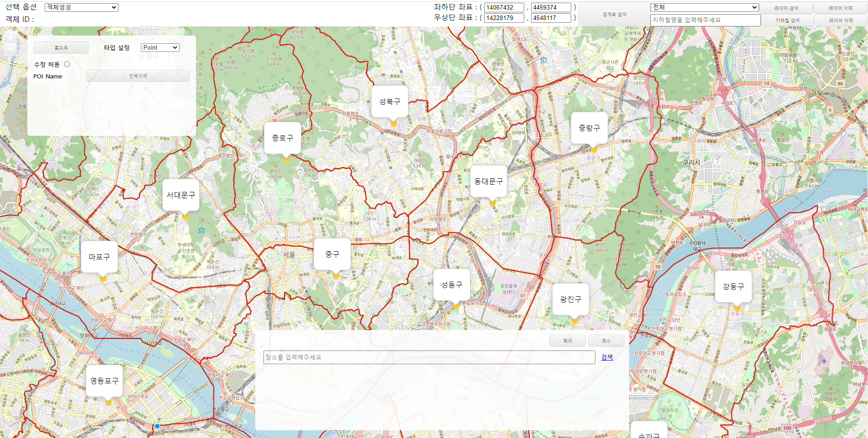Click the yellow marker under 영등포구 label
Viewport: 868px width, 438px height.
click(108, 402)
